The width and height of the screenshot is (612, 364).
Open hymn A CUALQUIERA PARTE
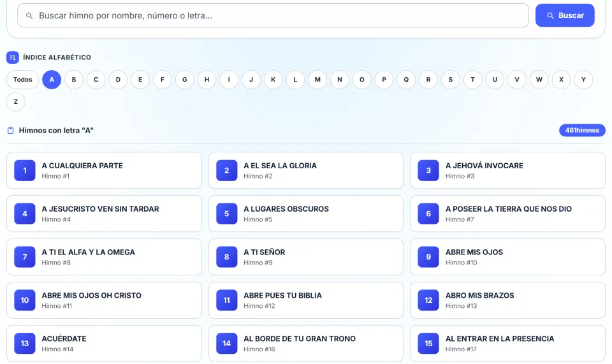(x=104, y=170)
